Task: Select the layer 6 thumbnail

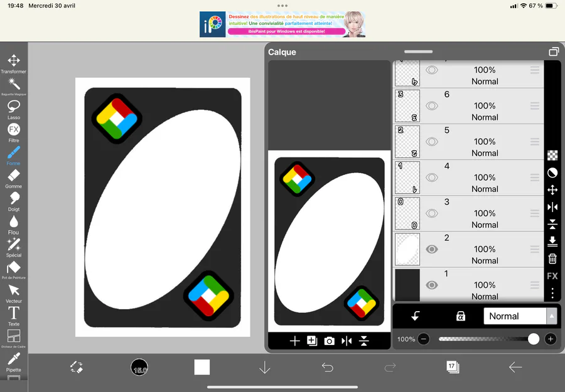Action: click(407, 106)
